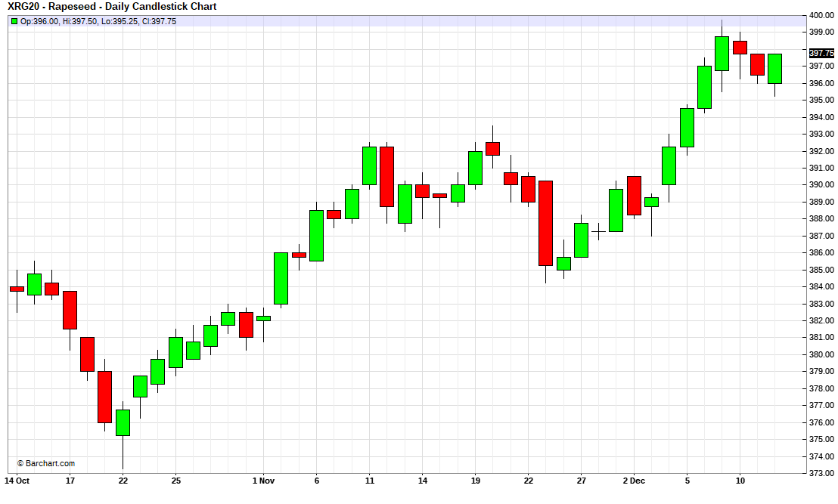
Task: Click the 6 date axis label
Action: coord(316,481)
